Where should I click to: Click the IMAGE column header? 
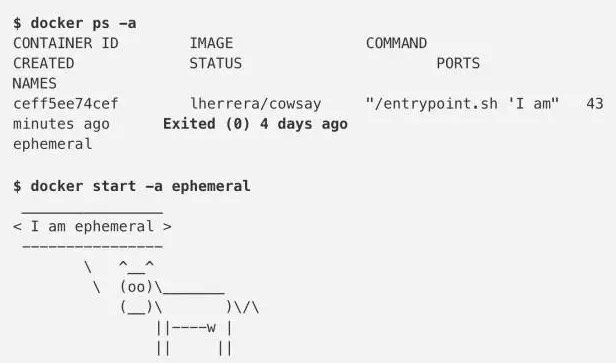pos(211,43)
